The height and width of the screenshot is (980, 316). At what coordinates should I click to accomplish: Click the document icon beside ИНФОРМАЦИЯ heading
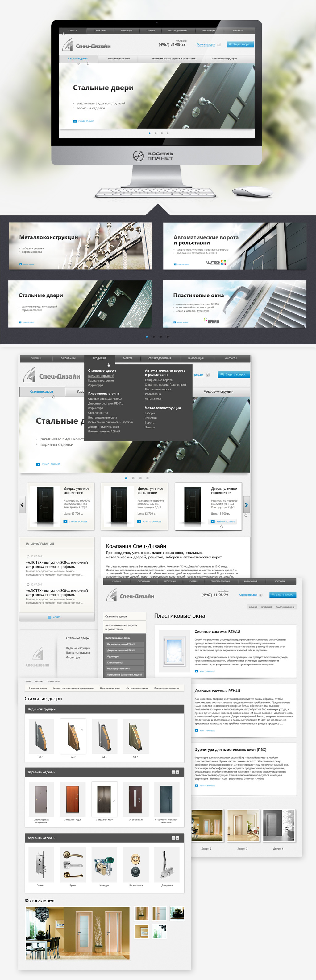point(27,544)
